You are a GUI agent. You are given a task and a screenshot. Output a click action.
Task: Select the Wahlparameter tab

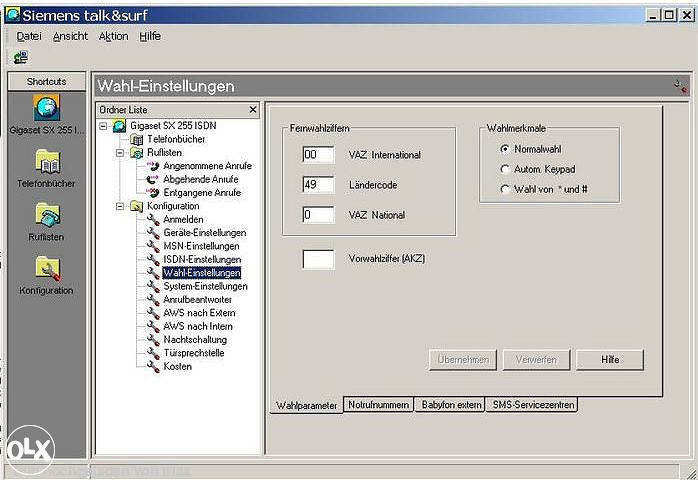[306, 405]
